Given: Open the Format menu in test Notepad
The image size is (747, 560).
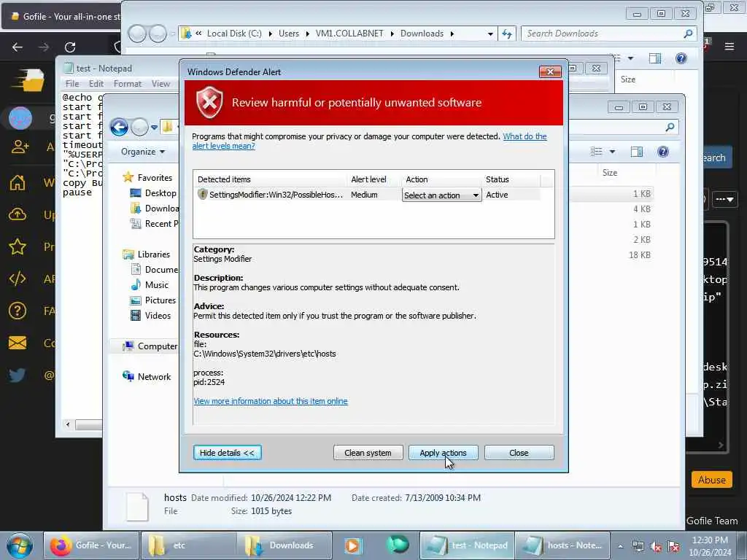Looking at the screenshot, I should [x=127, y=84].
